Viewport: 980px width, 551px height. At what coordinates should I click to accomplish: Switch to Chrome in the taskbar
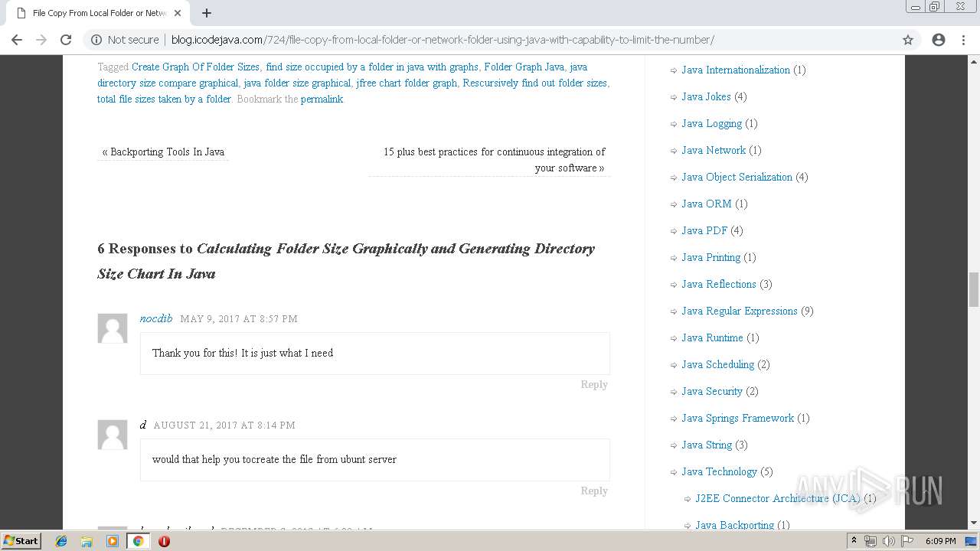point(138,541)
